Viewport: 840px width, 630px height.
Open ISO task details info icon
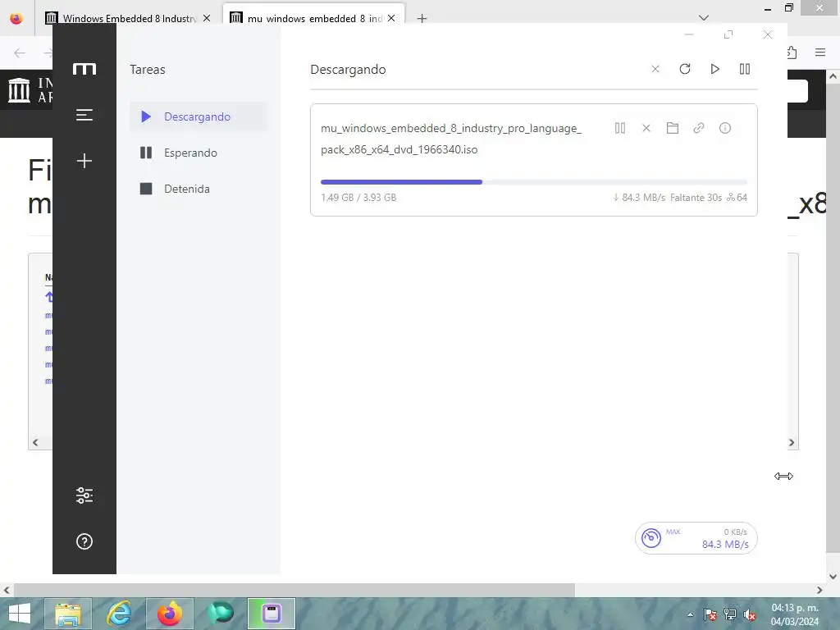pos(725,128)
